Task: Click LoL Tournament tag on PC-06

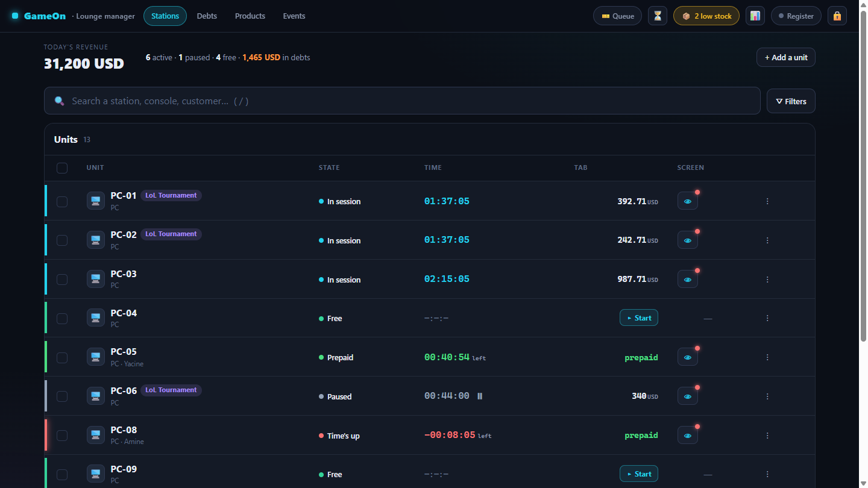Action: [x=171, y=390]
